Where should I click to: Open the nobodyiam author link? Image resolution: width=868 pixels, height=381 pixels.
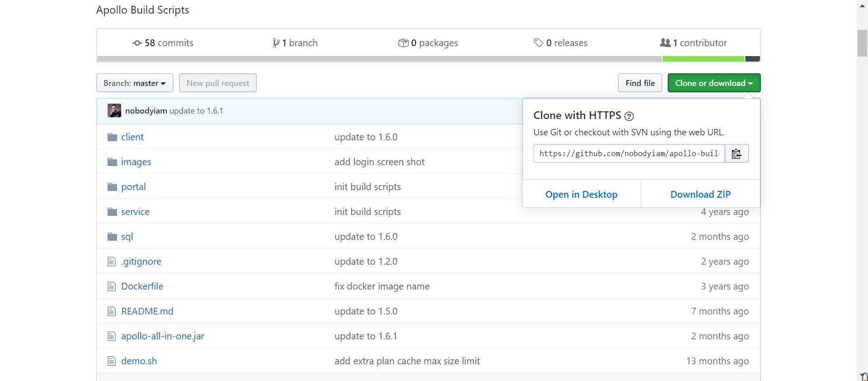coord(146,111)
